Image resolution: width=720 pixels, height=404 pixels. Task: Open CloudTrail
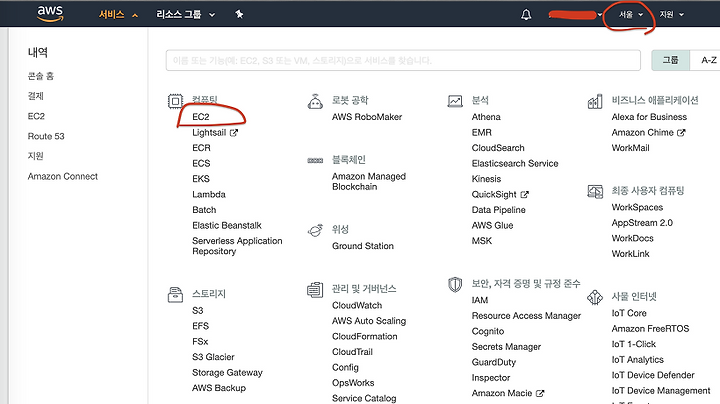[x=352, y=352]
